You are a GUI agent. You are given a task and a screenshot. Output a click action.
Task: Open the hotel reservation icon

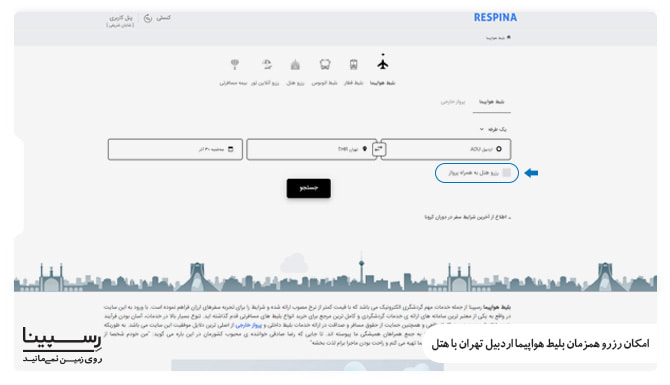(295, 65)
